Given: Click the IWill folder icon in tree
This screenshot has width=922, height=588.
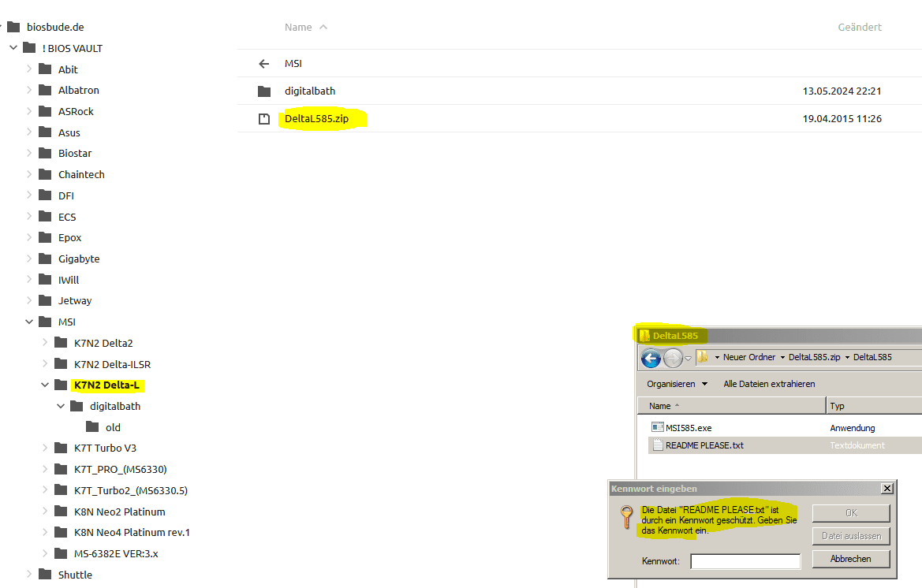Looking at the screenshot, I should tap(45, 279).
